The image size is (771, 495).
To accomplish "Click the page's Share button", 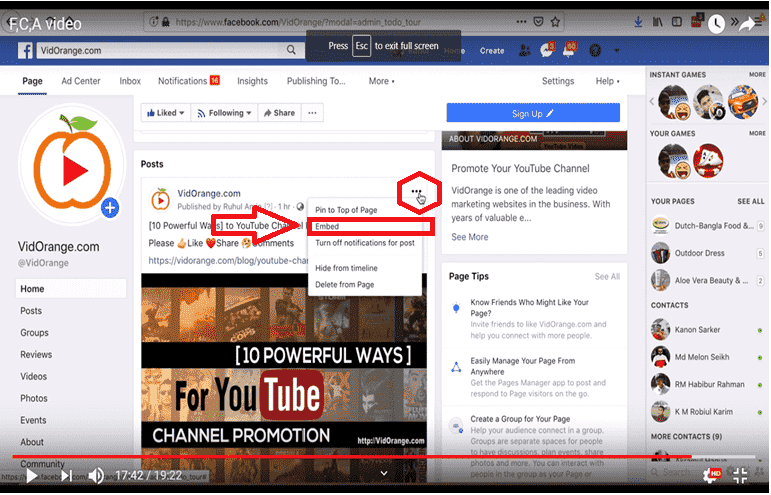I will 279,113.
